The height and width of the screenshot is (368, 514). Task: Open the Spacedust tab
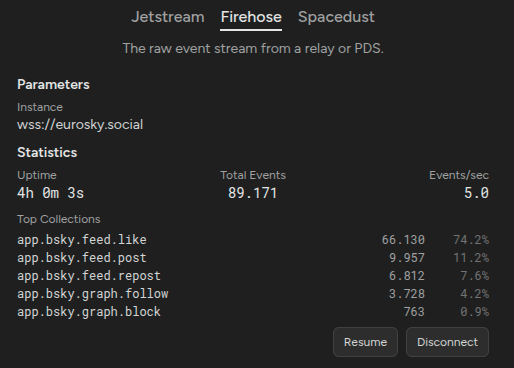click(336, 17)
